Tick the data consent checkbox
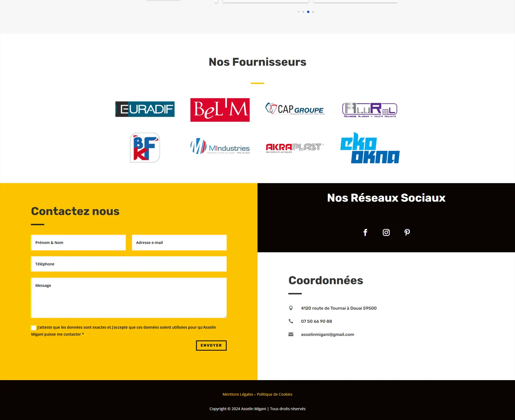Screen dimensions: 515x420 (x=33, y=328)
